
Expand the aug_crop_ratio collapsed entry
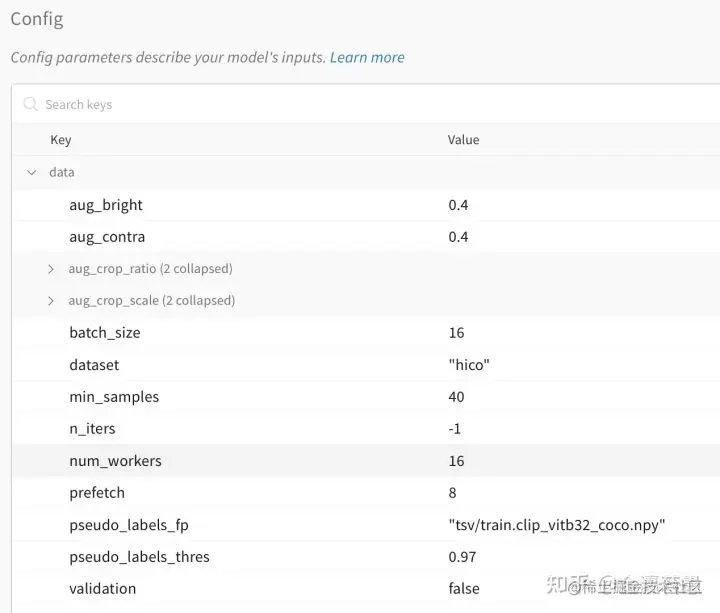51,269
